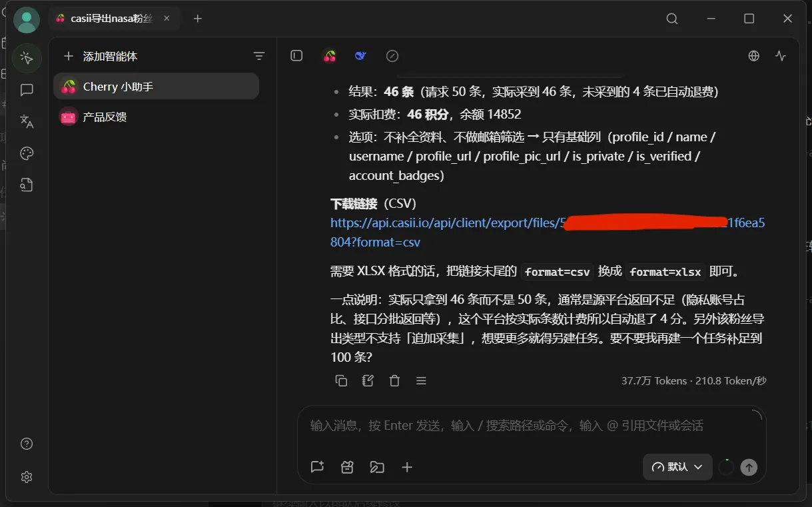812x507 pixels.
Task: Open the chat bubble sidebar icon
Action: [27, 90]
